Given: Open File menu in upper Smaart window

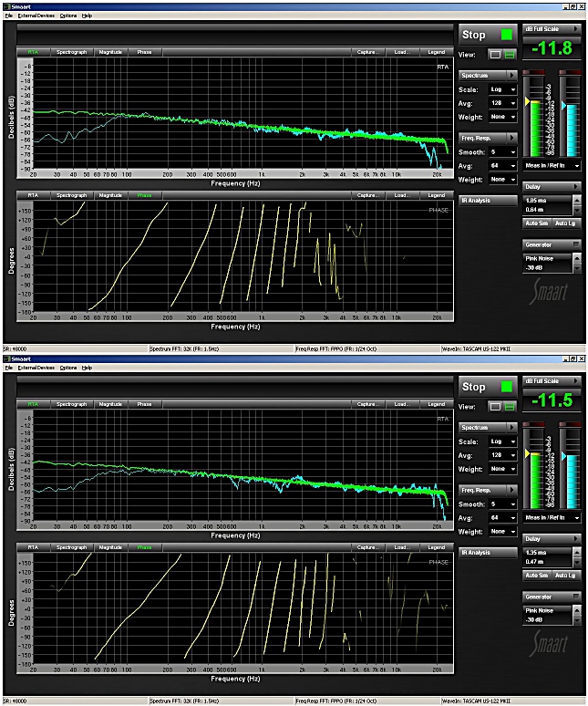Looking at the screenshot, I should click(x=9, y=16).
